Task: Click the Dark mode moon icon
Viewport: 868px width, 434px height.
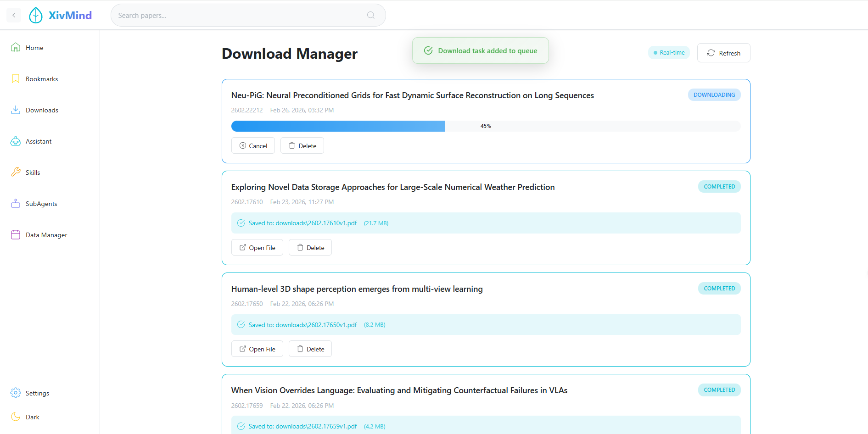Action: click(16, 417)
